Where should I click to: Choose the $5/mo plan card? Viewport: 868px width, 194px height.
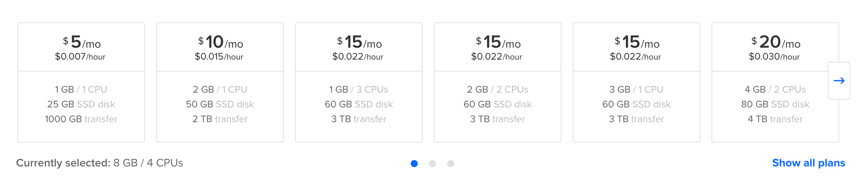pos(81,82)
